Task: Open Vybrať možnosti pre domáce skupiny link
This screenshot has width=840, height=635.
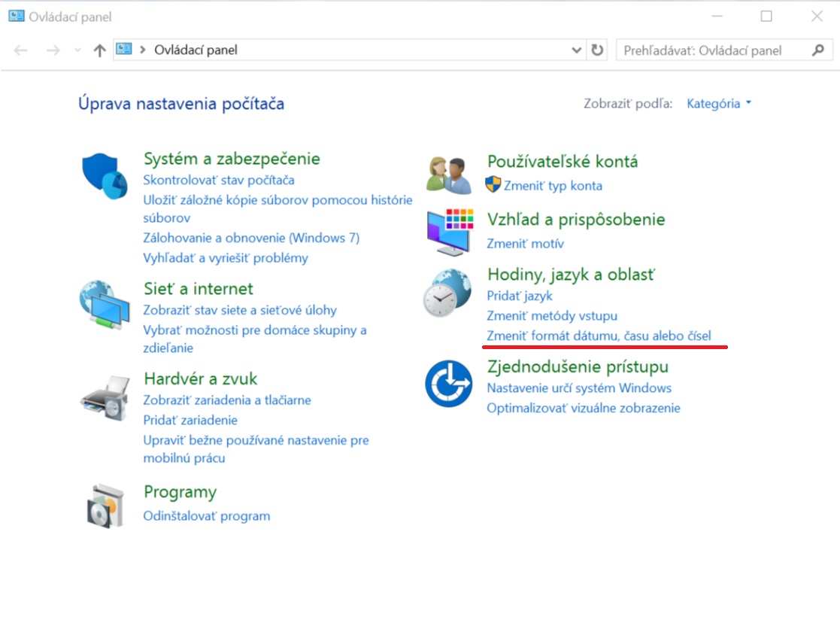Action: [255, 339]
